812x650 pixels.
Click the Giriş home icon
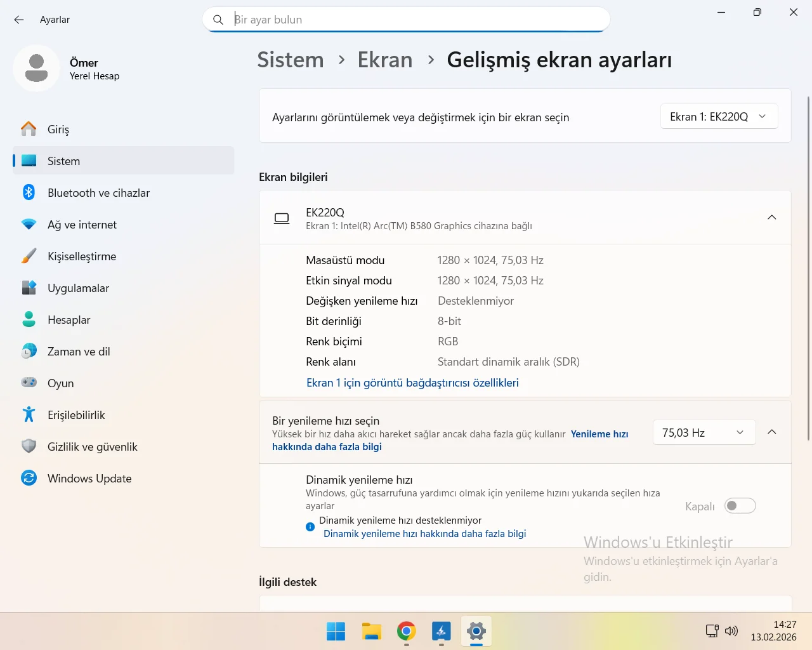pos(29,129)
